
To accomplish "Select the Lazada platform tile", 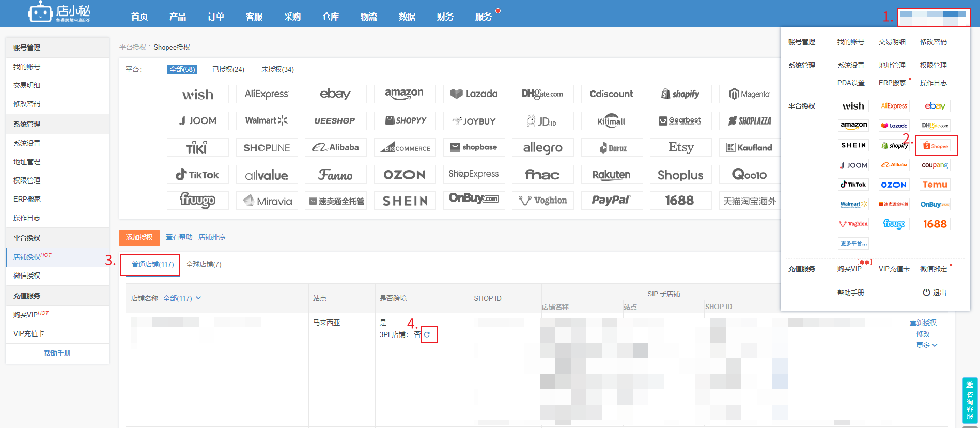I will point(474,94).
